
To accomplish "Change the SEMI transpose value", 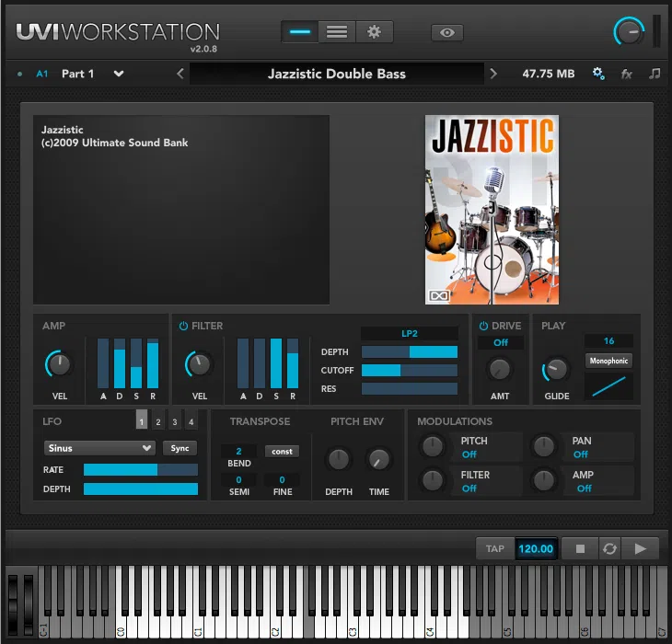I will (x=238, y=479).
